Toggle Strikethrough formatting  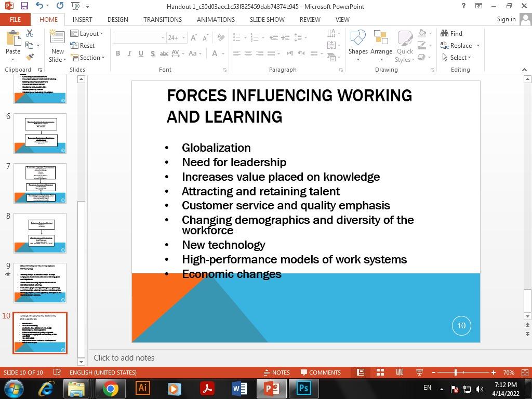point(164,54)
